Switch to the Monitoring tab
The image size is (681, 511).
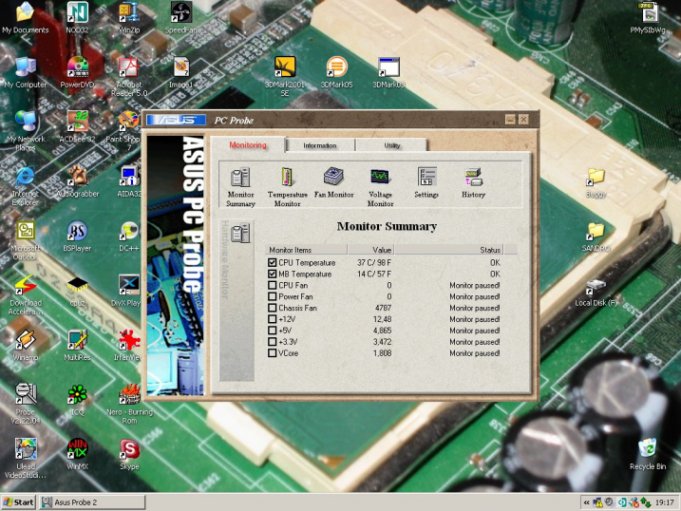[248, 145]
